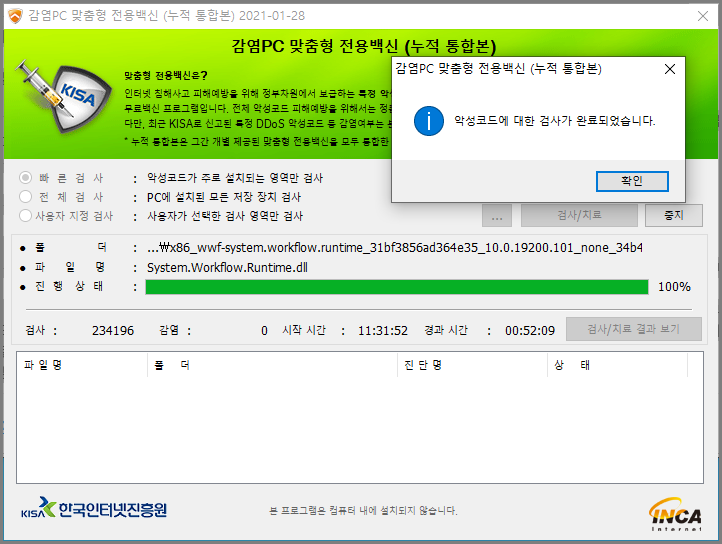Click the file name System.Workflow.Runtime.dll

coord(227,268)
